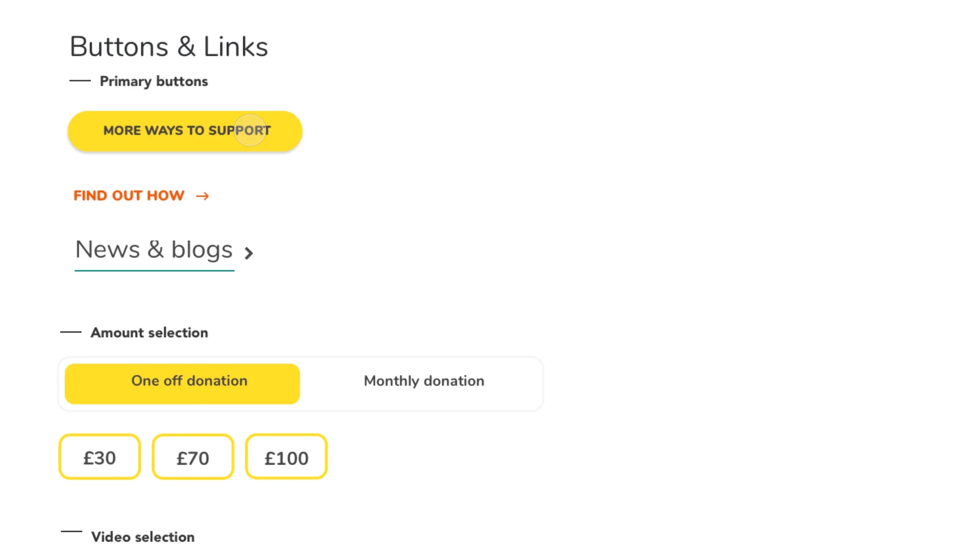
Task: Click the Primary buttons section label
Action: click(x=154, y=81)
